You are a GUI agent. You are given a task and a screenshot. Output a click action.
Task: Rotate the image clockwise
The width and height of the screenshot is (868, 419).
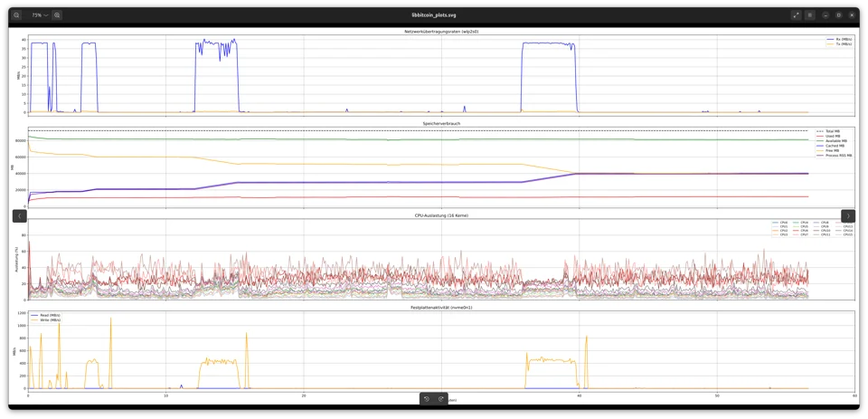click(x=441, y=398)
